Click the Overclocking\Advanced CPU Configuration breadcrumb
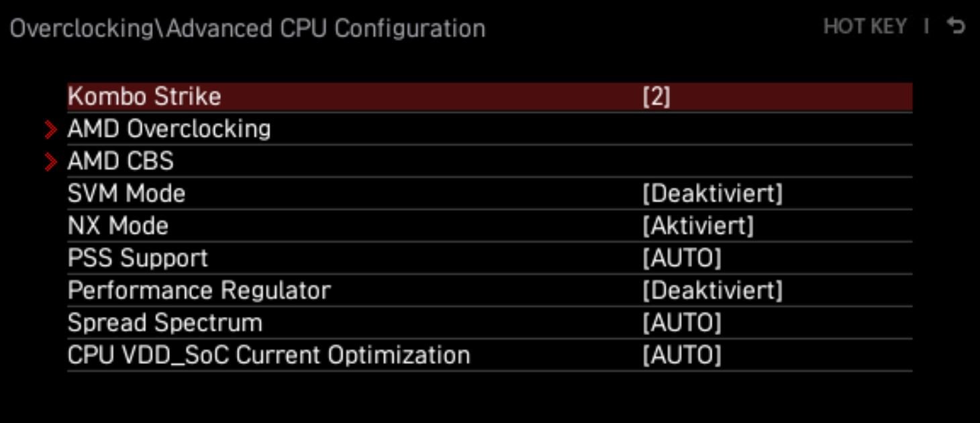The height and width of the screenshot is (423, 980). point(247,29)
